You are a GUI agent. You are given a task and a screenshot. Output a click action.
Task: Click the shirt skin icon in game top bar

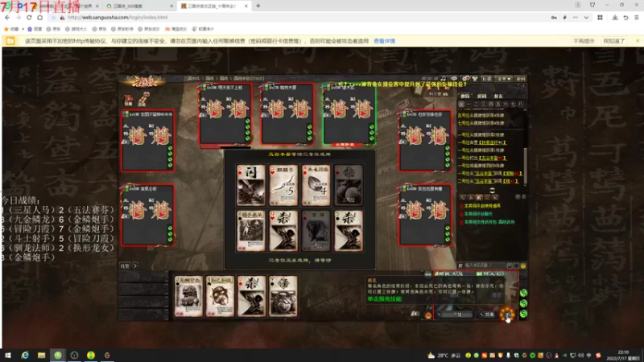coord(475,78)
